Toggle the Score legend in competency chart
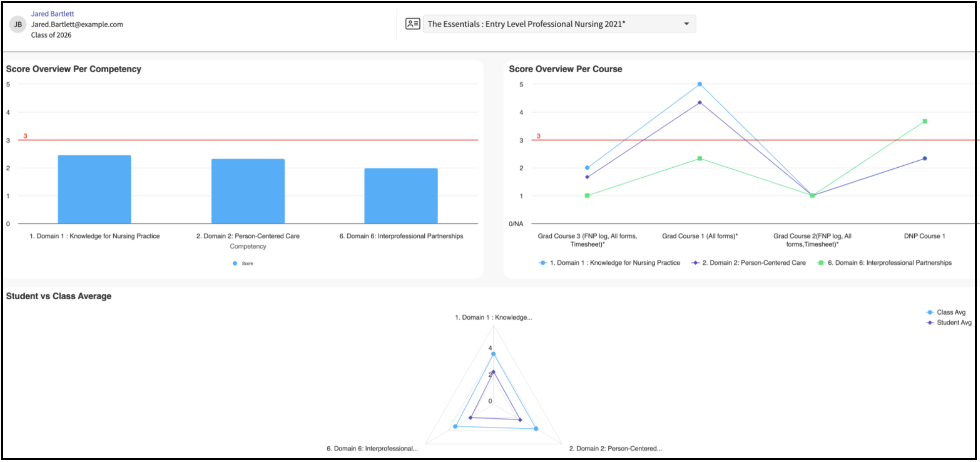 click(243, 263)
